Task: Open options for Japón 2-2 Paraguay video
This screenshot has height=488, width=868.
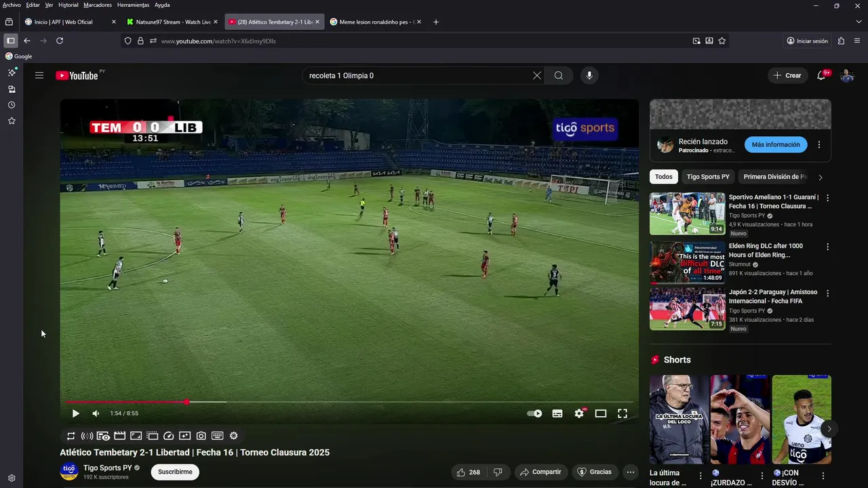Action: (x=827, y=293)
